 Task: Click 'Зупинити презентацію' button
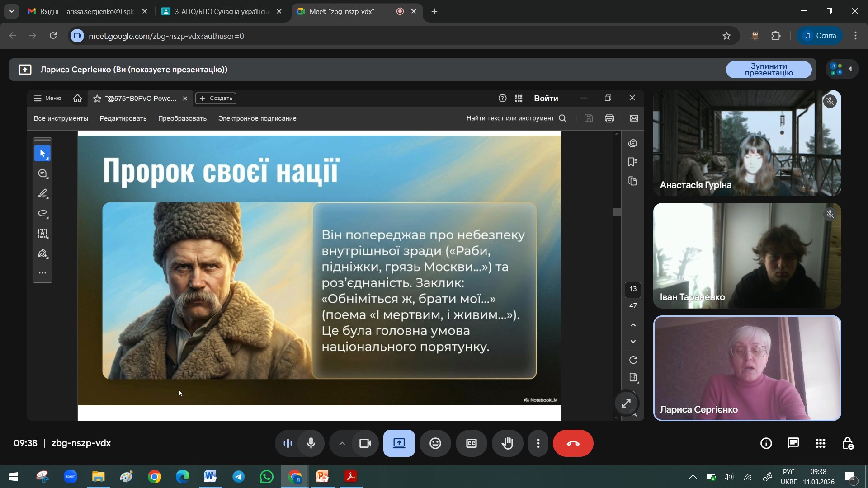(768, 70)
